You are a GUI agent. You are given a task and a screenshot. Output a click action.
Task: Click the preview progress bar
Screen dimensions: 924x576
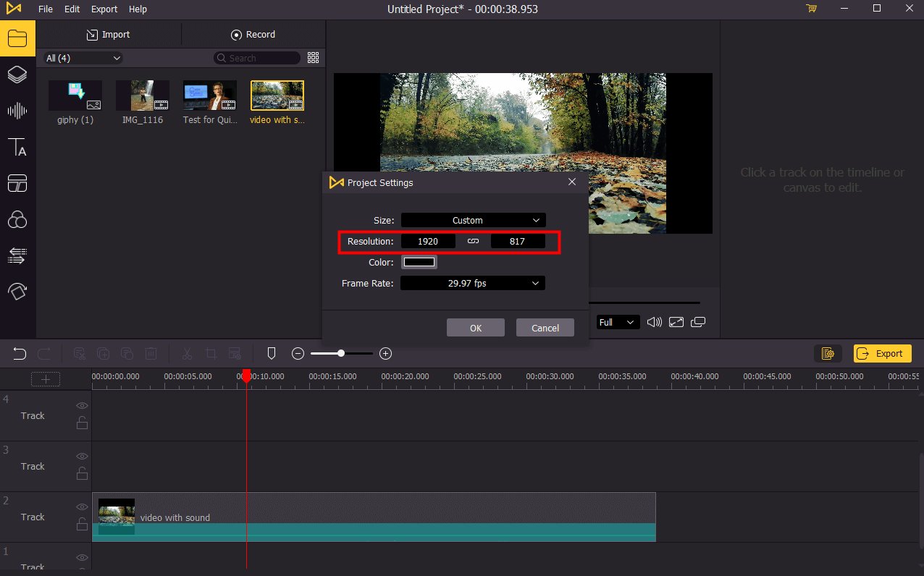tap(644, 302)
